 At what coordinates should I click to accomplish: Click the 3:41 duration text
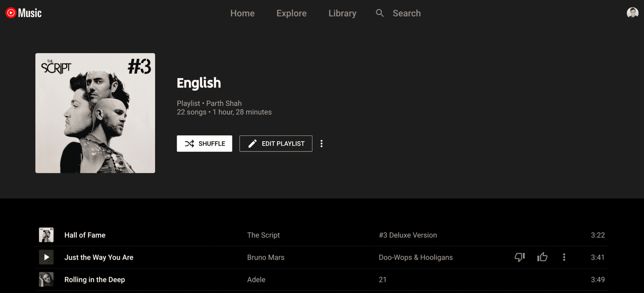(x=598, y=257)
